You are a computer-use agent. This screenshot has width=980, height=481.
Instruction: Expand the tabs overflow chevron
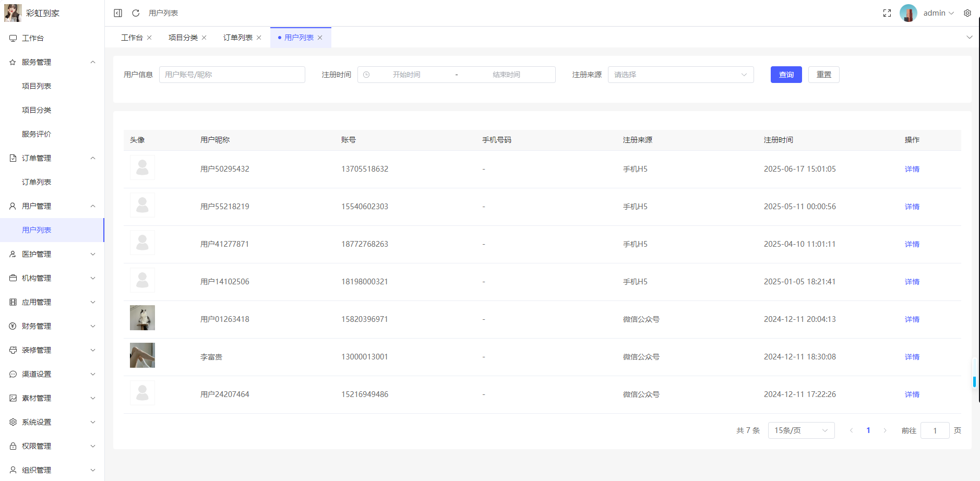coord(969,37)
